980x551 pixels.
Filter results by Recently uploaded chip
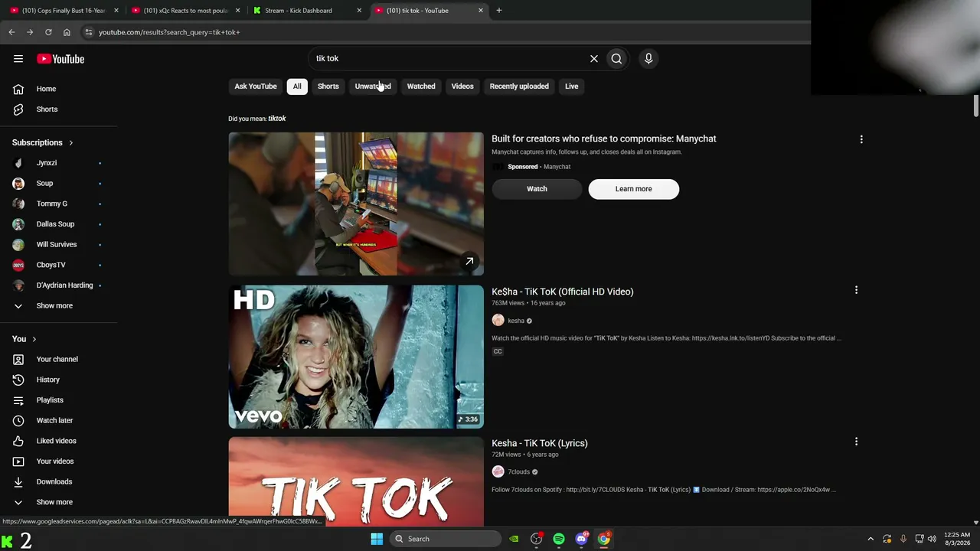519,86
